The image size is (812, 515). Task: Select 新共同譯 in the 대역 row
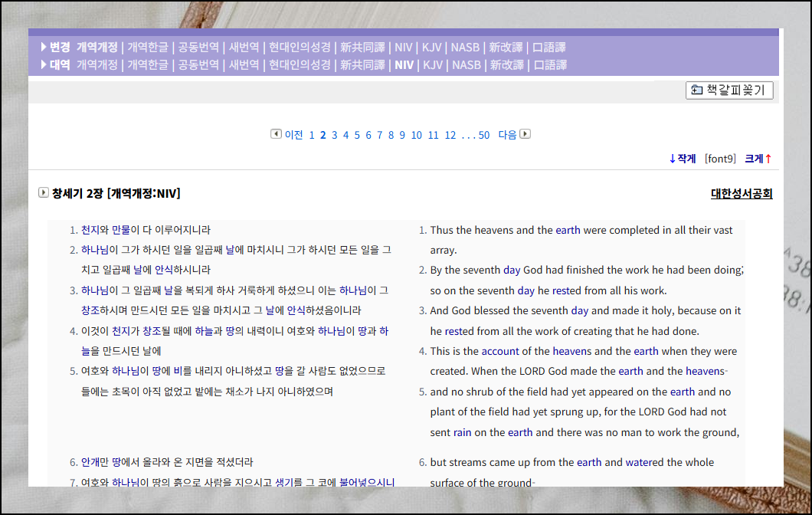pos(362,65)
